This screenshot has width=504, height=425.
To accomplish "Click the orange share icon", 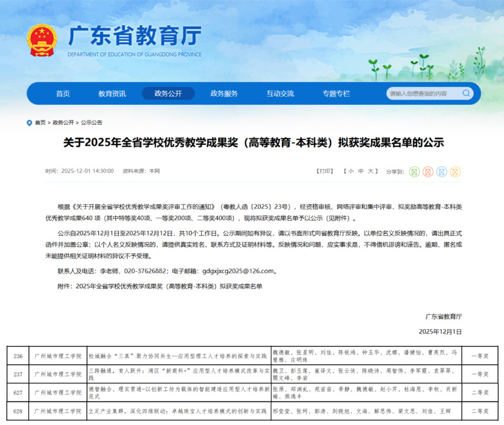I will [x=455, y=172].
